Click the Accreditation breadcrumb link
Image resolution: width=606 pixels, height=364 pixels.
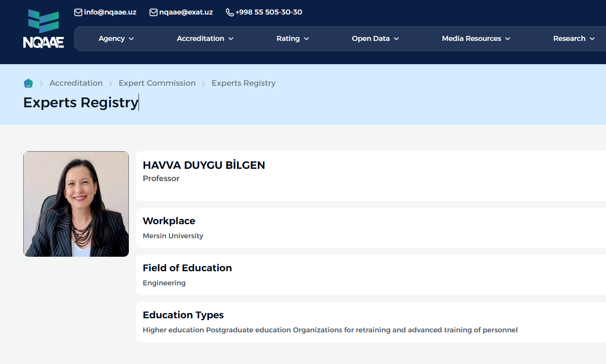pos(76,83)
